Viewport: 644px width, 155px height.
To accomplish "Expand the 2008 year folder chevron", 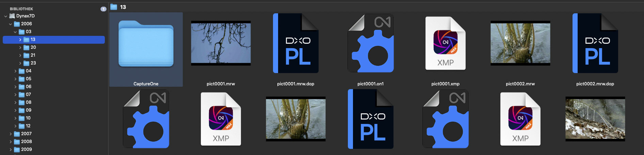I will pos(11,142).
